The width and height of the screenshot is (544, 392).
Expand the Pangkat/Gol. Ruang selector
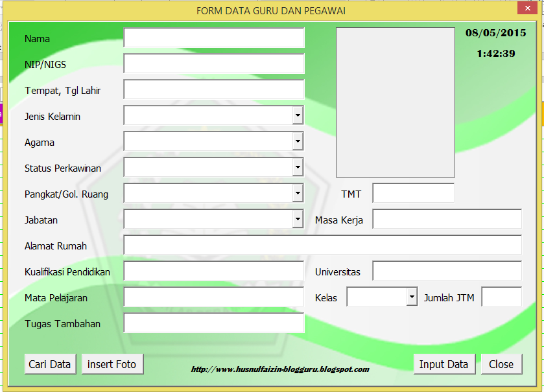[x=298, y=192]
